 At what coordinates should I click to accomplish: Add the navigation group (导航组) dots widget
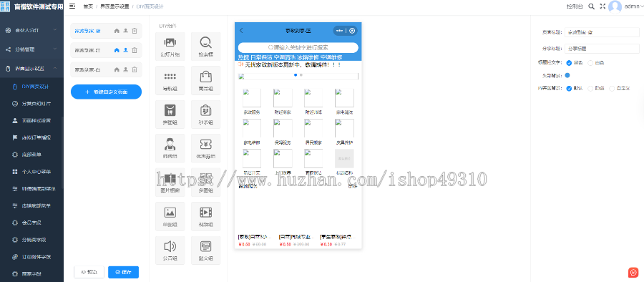point(170,80)
